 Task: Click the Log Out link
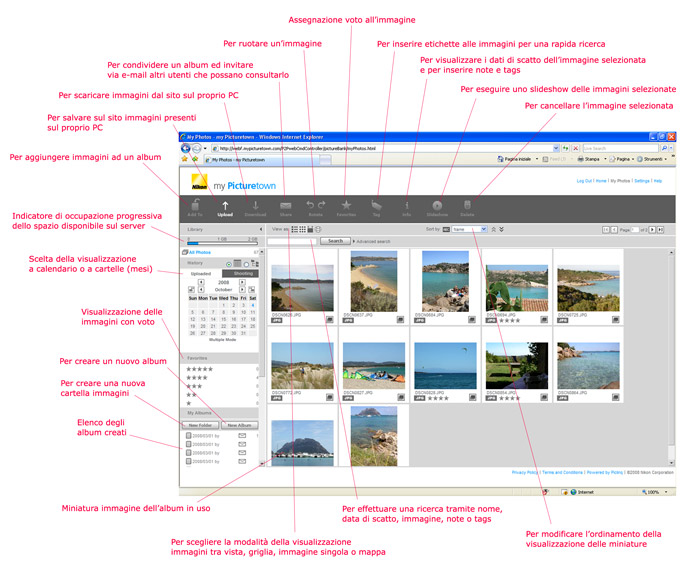click(584, 181)
